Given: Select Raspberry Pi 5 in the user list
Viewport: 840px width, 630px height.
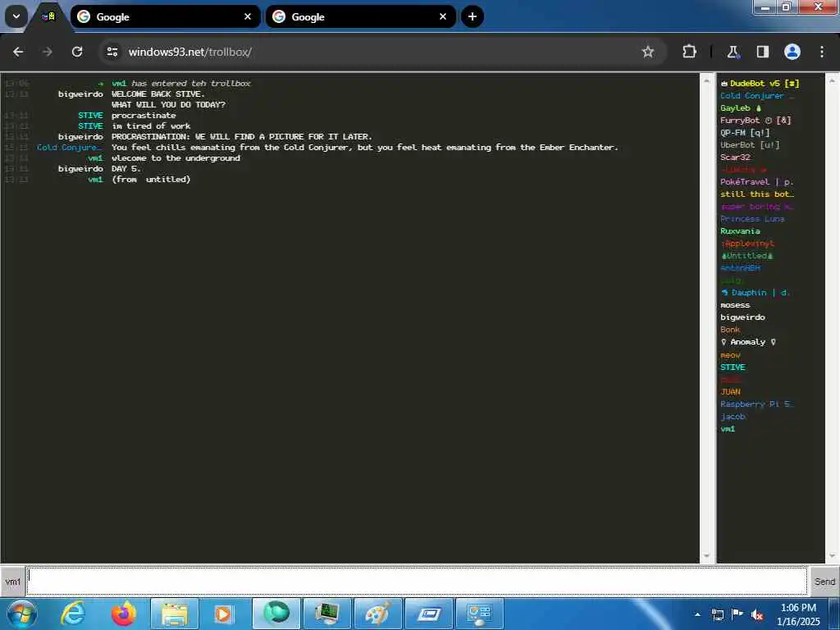Looking at the screenshot, I should [x=757, y=404].
